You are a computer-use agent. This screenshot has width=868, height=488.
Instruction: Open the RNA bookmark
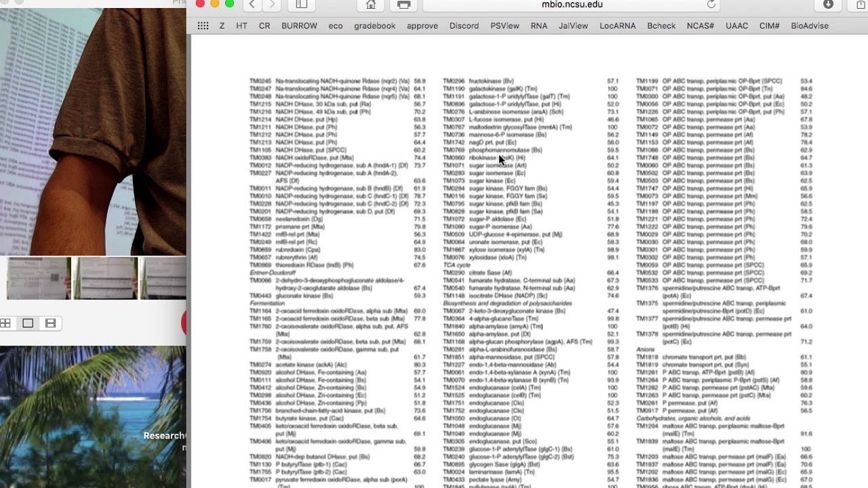539,26
